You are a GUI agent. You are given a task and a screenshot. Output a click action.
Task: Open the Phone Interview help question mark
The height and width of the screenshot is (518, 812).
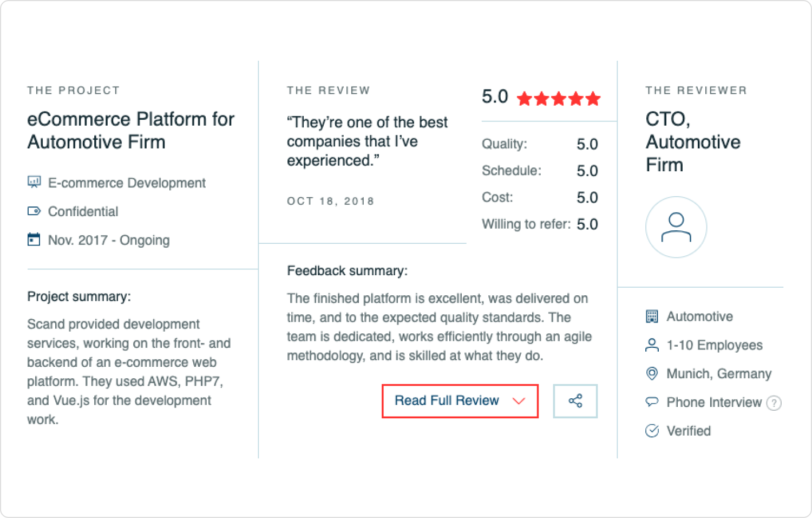point(774,403)
